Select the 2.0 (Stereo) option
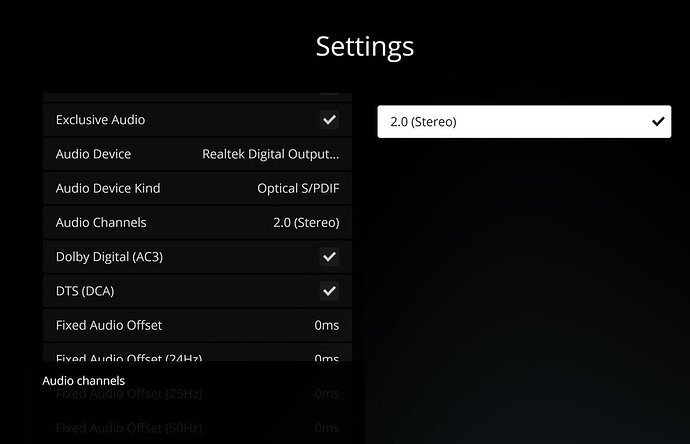The width and height of the screenshot is (690, 444). pos(524,121)
